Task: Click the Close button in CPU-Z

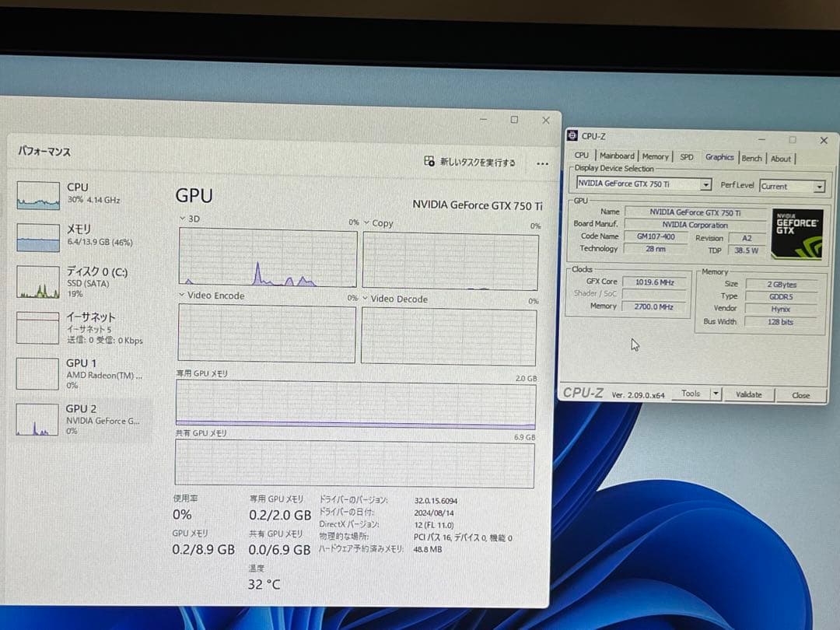Action: (801, 395)
